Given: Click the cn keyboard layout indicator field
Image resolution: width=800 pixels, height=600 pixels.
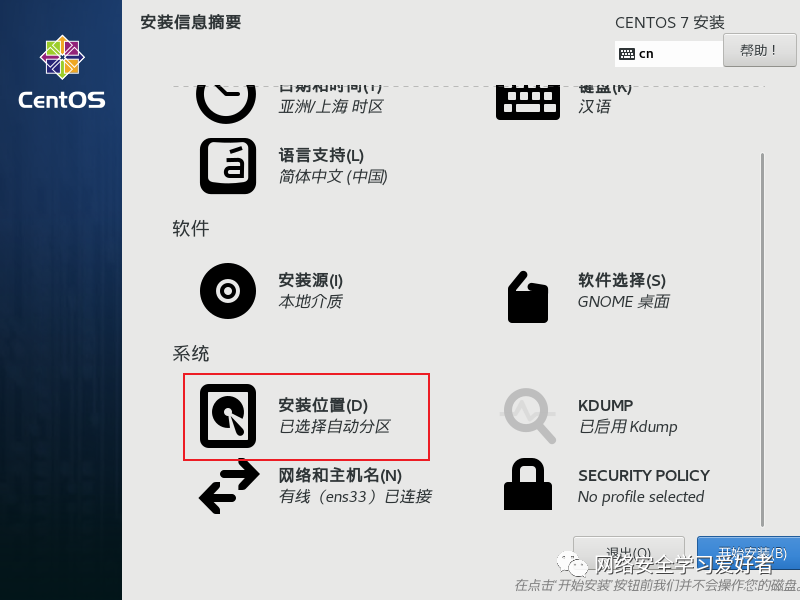Looking at the screenshot, I should [x=669, y=54].
